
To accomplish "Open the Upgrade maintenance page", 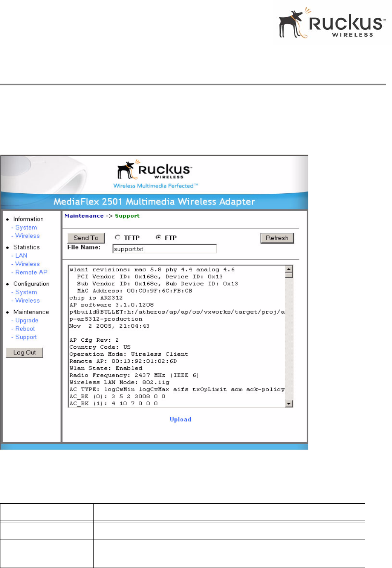I will [x=27, y=320].
